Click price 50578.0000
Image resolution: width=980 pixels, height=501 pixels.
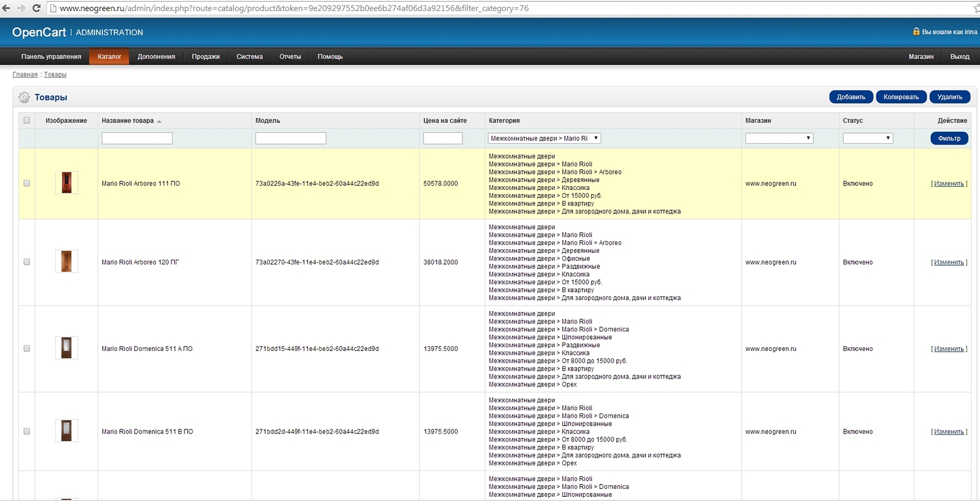coord(440,184)
